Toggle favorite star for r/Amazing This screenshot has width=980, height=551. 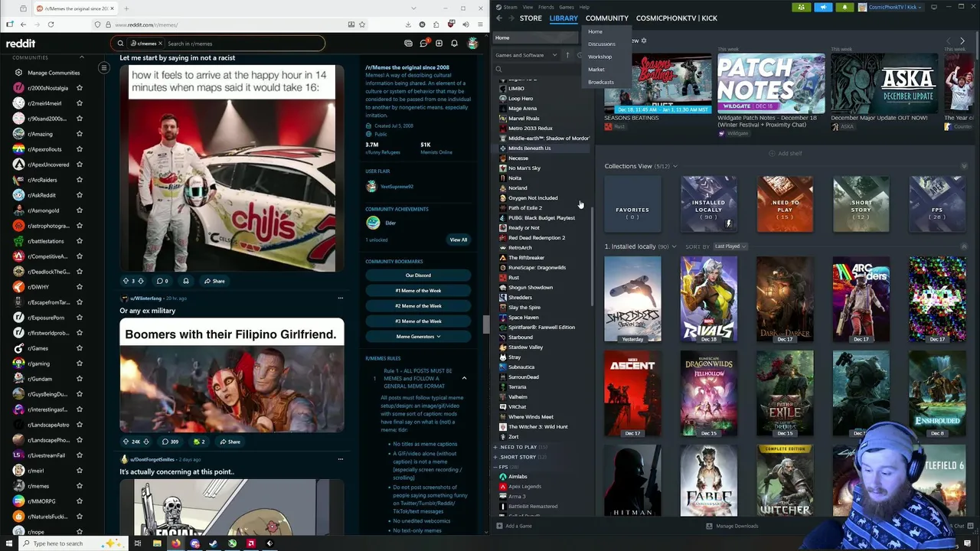(79, 134)
